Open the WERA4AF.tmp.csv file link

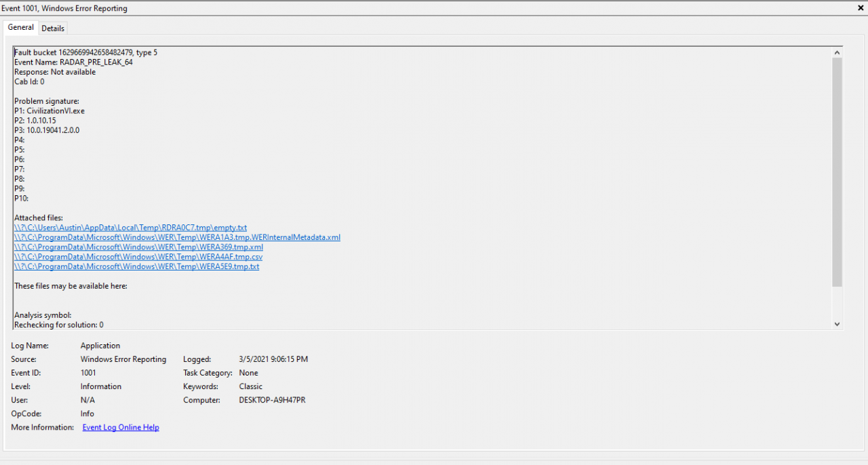138,257
